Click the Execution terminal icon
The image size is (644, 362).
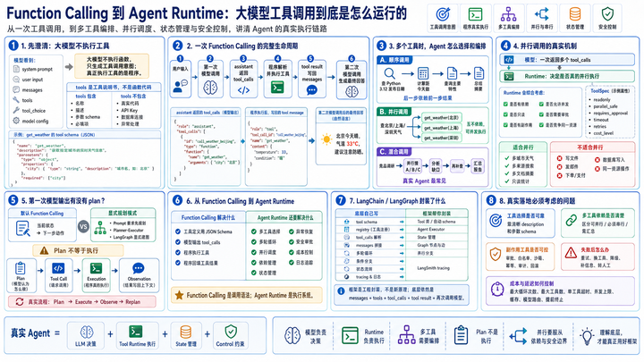click(x=96, y=268)
